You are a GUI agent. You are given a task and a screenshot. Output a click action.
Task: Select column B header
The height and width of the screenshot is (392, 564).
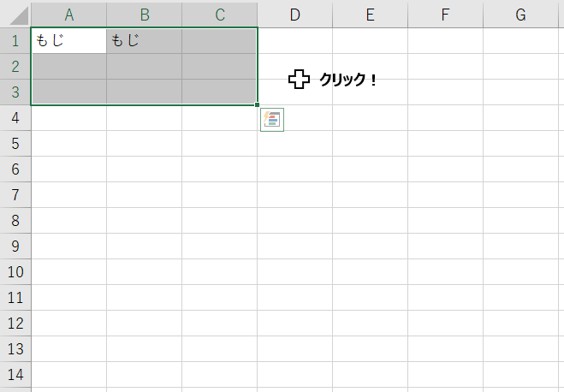click(x=144, y=15)
